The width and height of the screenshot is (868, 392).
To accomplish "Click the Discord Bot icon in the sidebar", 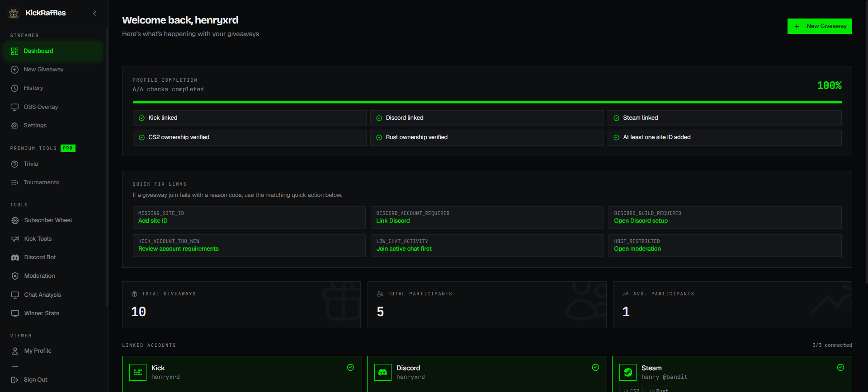I will [15, 257].
